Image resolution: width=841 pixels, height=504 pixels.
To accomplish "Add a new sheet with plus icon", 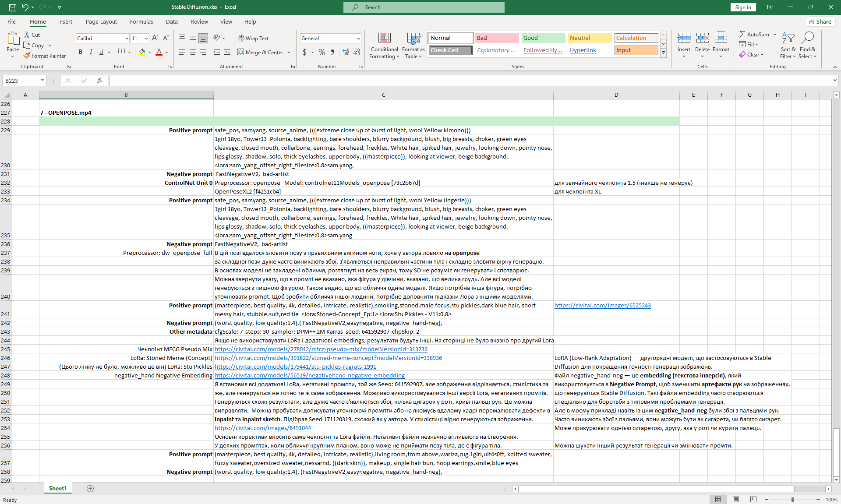I will tap(90, 489).
